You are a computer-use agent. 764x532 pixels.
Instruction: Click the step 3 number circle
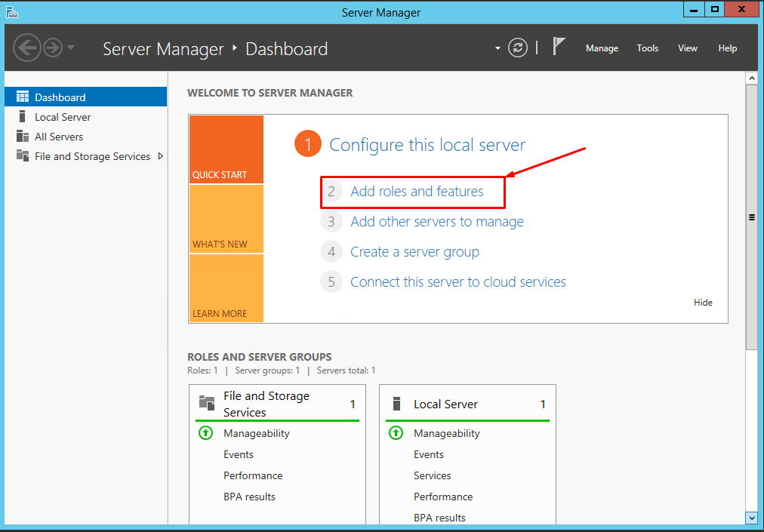coord(331,222)
